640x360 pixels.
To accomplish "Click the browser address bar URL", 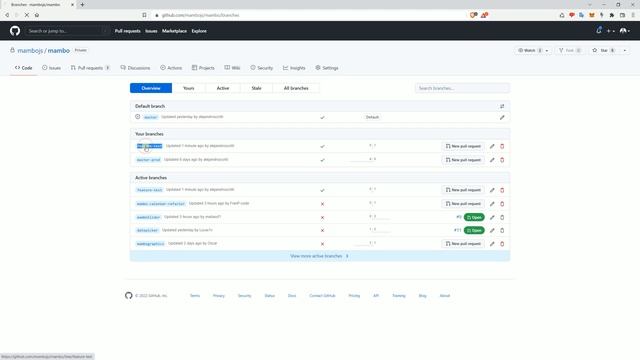I will pos(200,15).
